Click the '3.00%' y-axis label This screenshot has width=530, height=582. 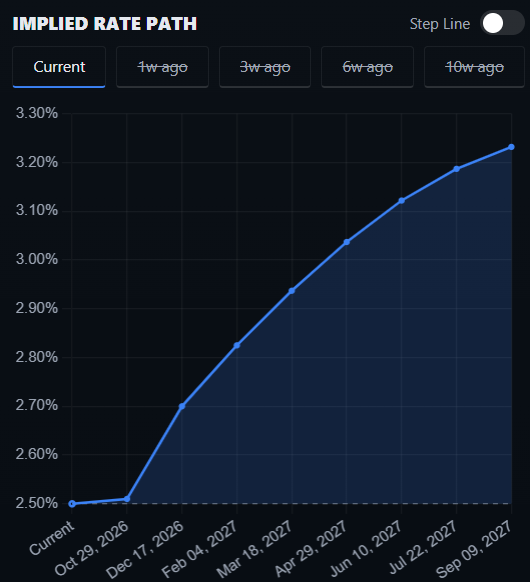click(37, 259)
